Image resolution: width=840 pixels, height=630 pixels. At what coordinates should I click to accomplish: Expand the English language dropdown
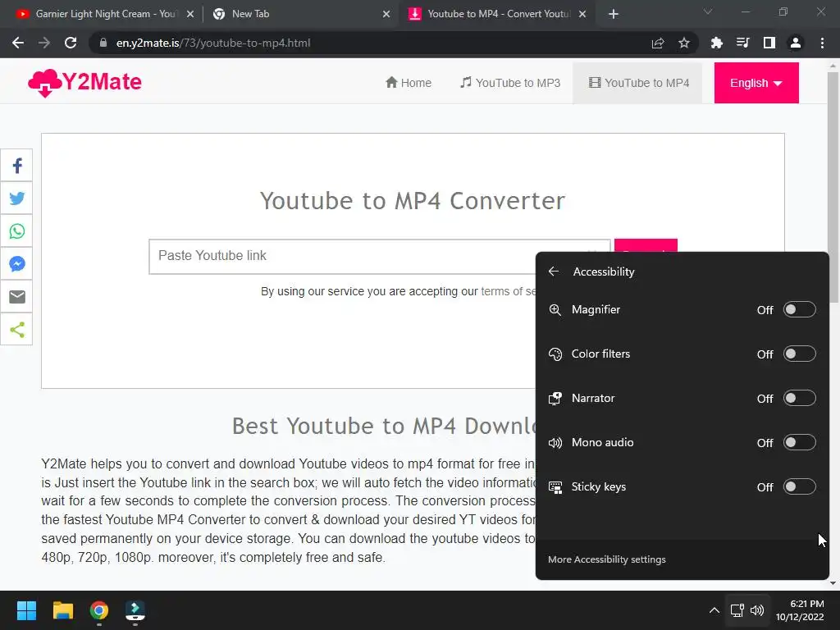point(756,83)
